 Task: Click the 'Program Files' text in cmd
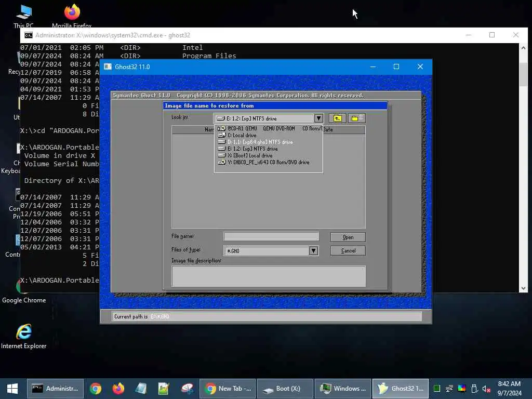[x=209, y=56]
